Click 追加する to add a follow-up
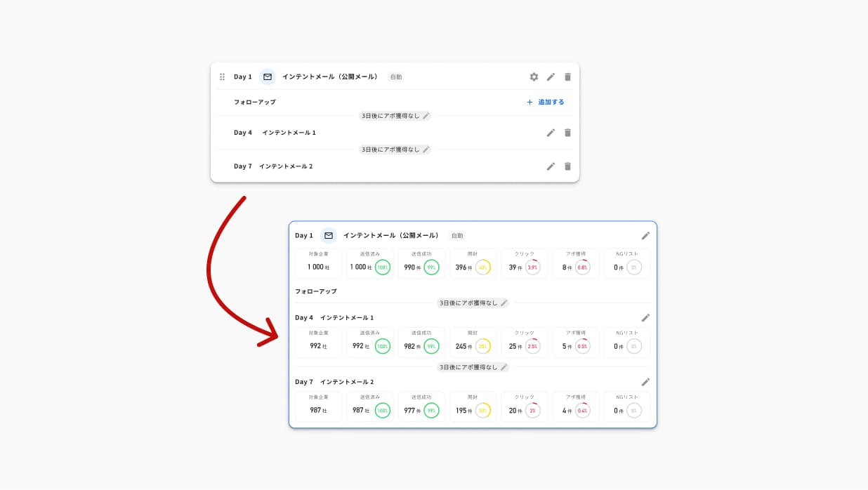 [545, 102]
